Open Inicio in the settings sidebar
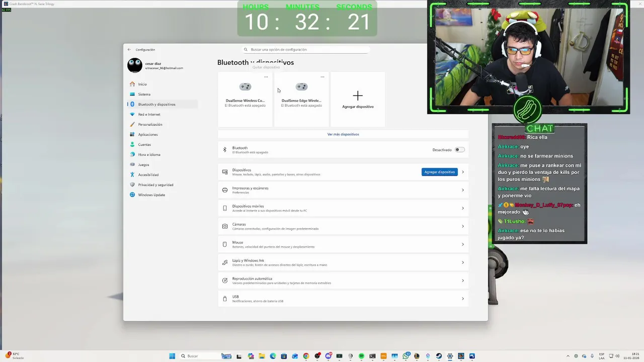The image size is (644, 362). pyautogui.click(x=162, y=84)
